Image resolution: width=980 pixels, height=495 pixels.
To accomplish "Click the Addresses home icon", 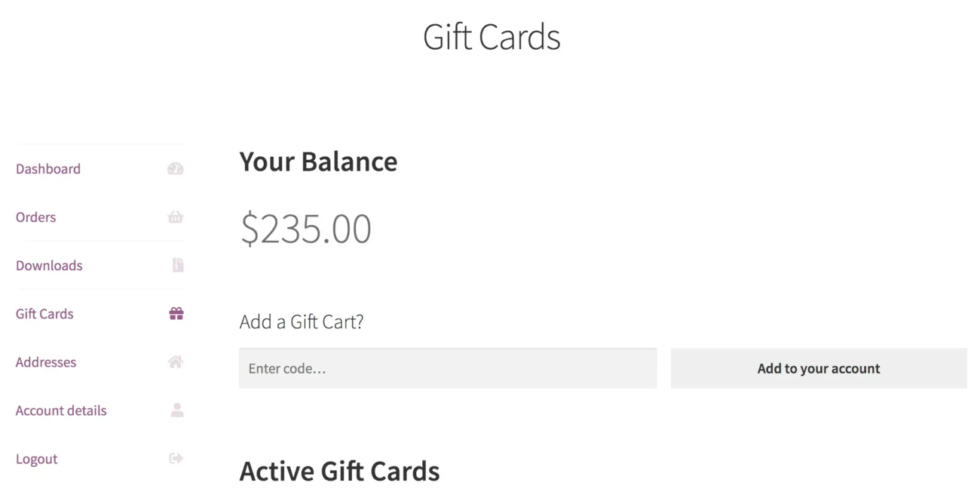I will (175, 361).
